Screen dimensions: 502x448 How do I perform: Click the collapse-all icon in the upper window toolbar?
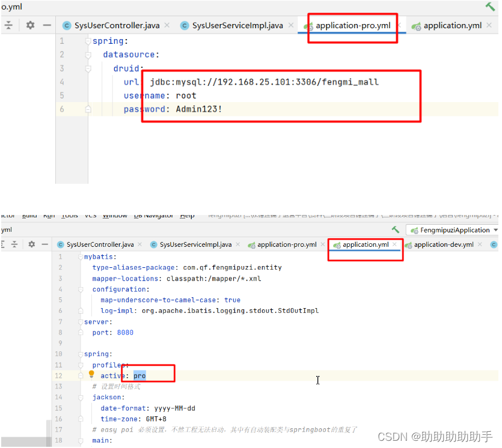pos(8,25)
